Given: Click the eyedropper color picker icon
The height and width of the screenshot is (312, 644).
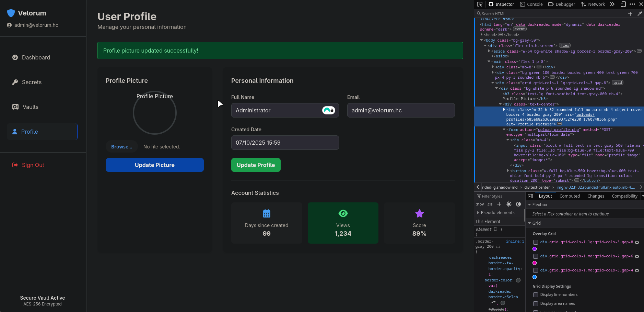Looking at the screenshot, I should click(x=640, y=14).
